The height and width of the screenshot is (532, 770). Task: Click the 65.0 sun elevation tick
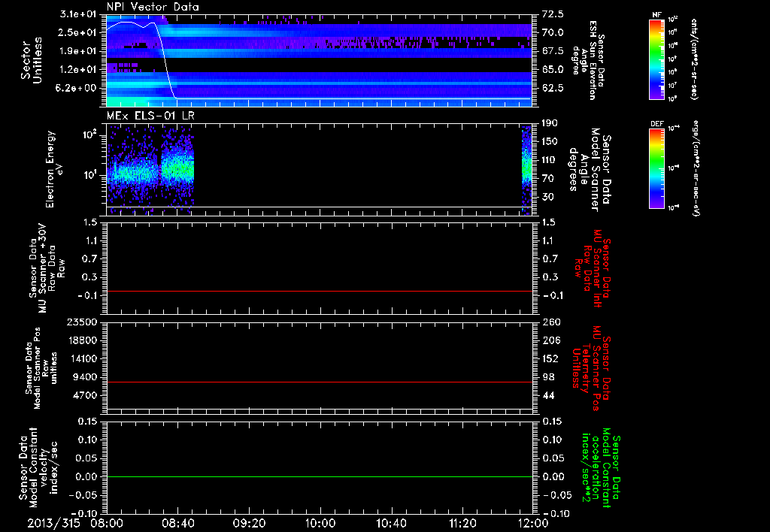[x=553, y=70]
